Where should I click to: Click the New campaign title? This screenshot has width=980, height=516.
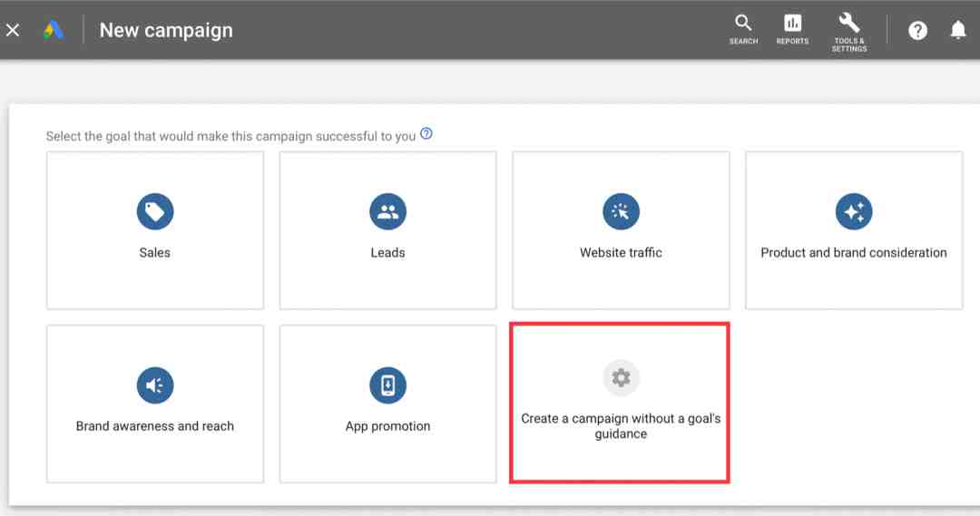tap(166, 30)
